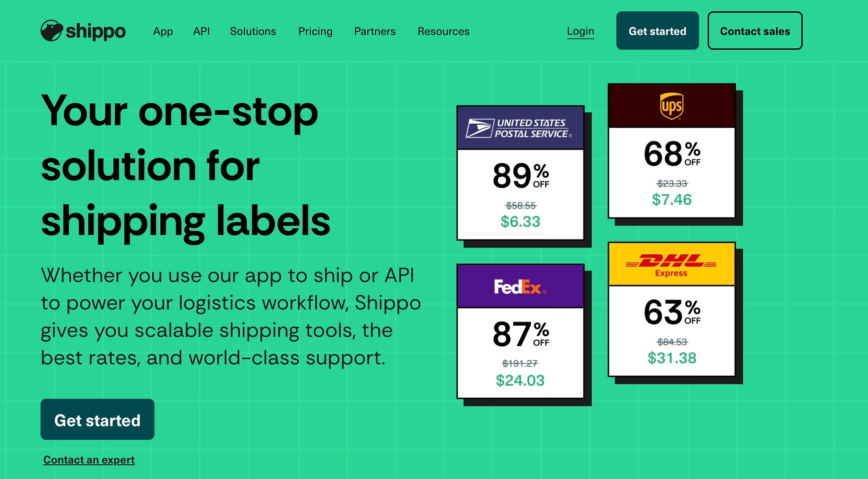Expand the Resources menu

pyautogui.click(x=443, y=31)
